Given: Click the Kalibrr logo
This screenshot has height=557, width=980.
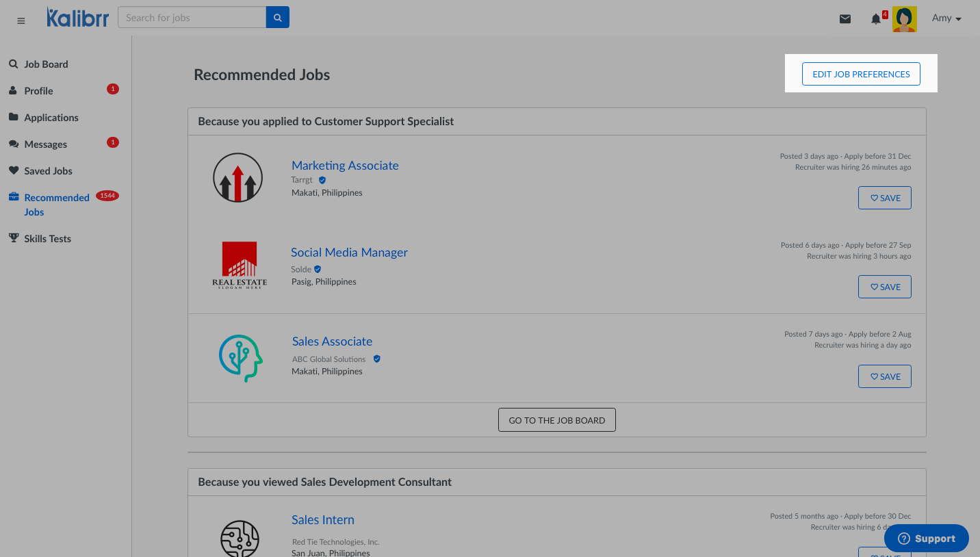Looking at the screenshot, I should pyautogui.click(x=77, y=18).
